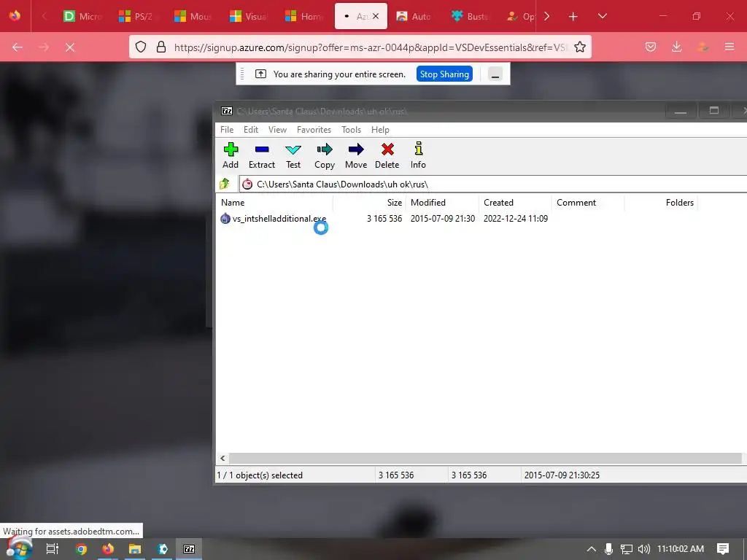Image resolution: width=747 pixels, height=560 pixels.
Task: Switch to the Auto tab
Action: tap(414, 16)
